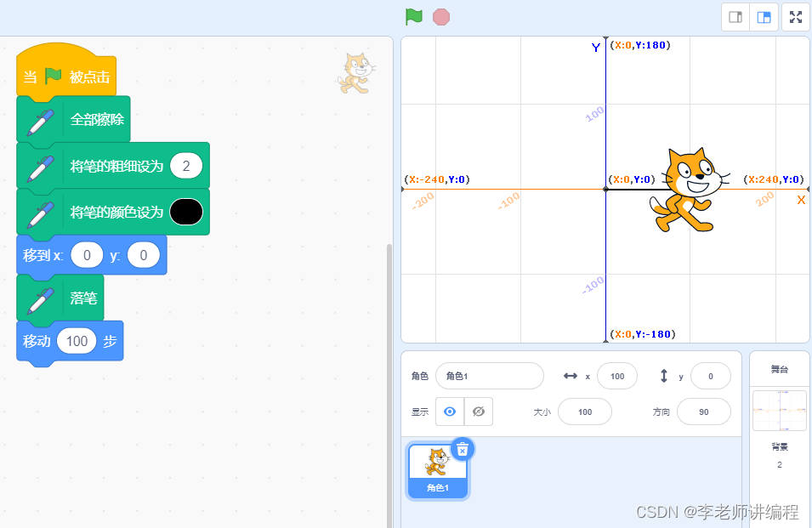Hide the sprite using crossed-eye icon

(479, 412)
